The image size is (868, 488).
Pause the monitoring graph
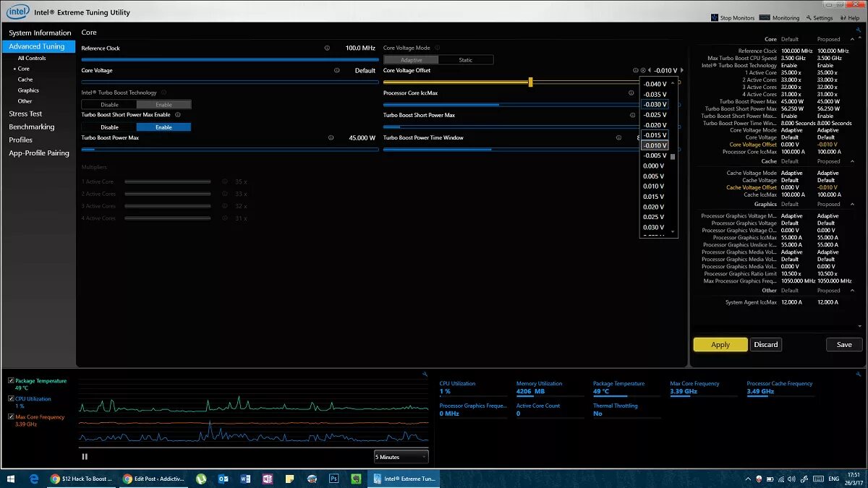pos(85,456)
